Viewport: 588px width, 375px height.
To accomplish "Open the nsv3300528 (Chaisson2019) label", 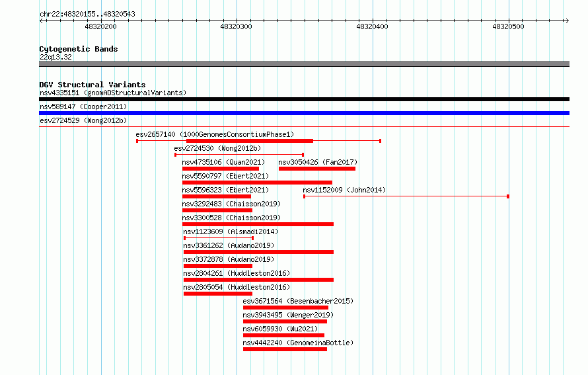I will tap(231, 218).
